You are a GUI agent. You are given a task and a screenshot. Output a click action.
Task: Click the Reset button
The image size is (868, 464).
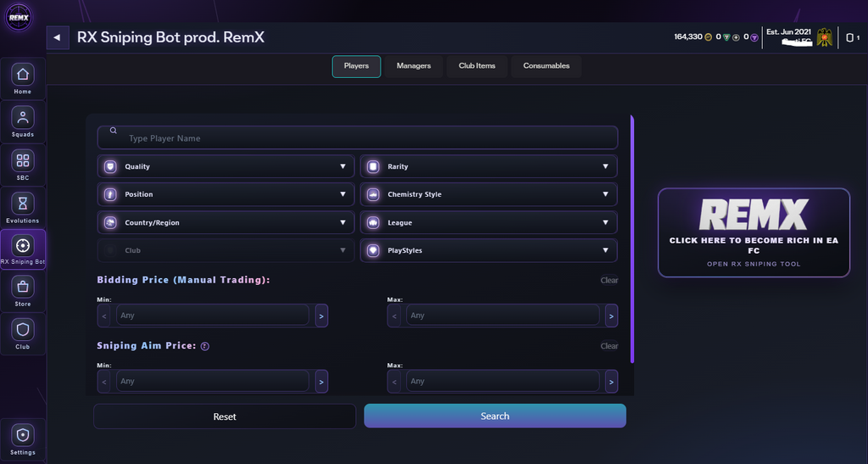click(225, 416)
